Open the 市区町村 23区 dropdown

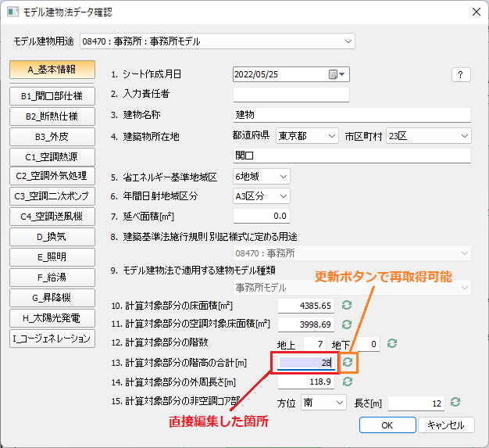pyautogui.click(x=429, y=136)
